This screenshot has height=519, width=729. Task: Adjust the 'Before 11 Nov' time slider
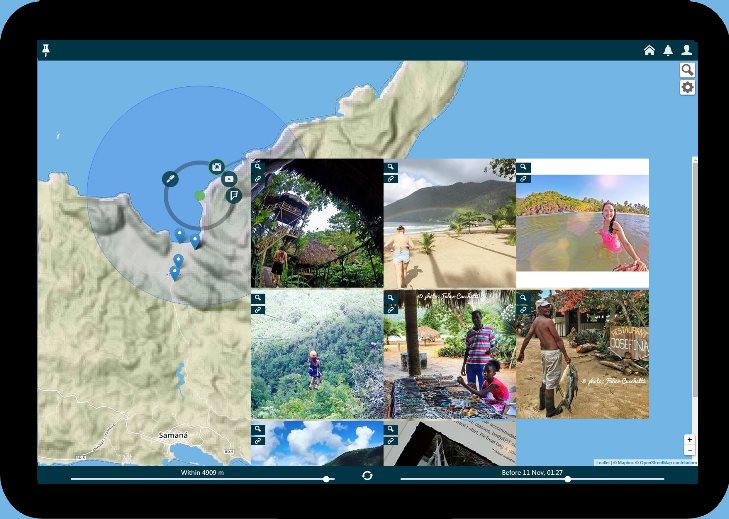(x=570, y=480)
